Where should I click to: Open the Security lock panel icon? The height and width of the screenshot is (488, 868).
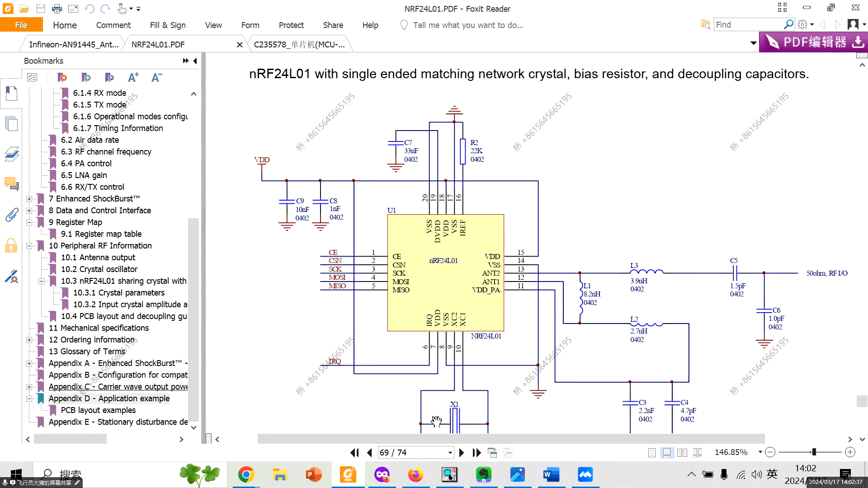coord(11,245)
